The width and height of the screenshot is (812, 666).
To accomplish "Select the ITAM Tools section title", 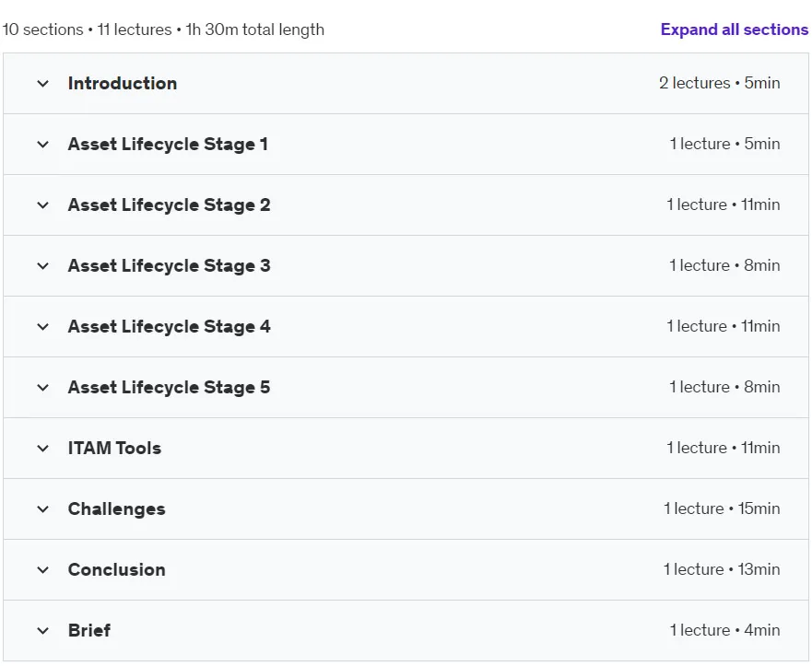I will pyautogui.click(x=114, y=448).
